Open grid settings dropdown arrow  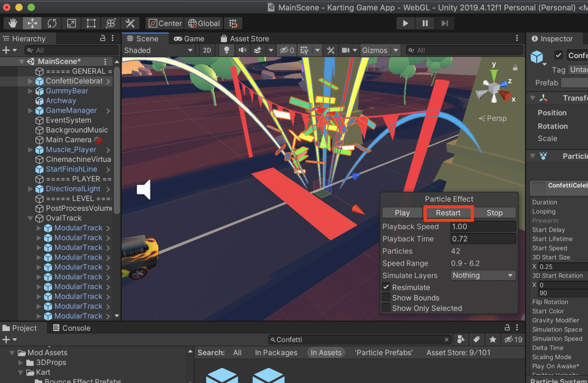(318, 50)
